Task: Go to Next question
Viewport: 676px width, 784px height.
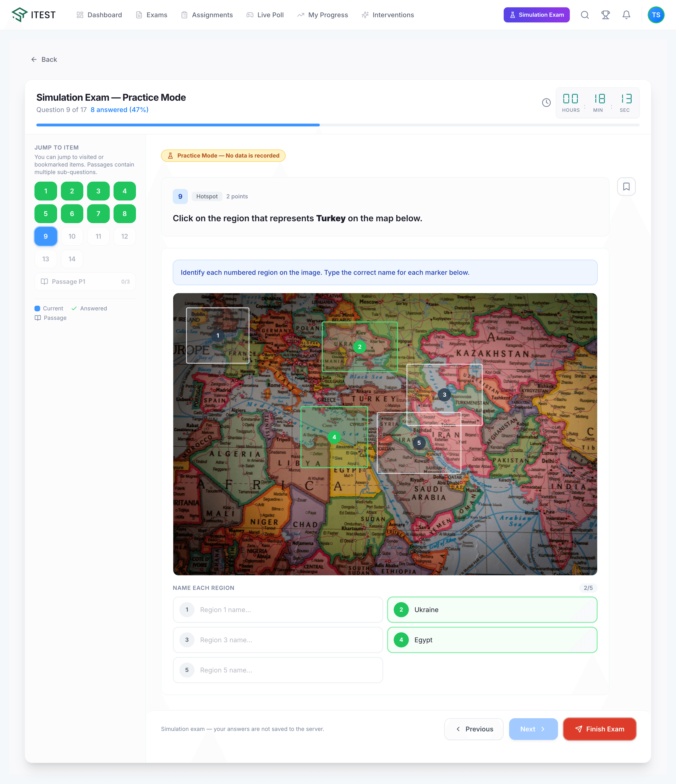Action: (533, 729)
